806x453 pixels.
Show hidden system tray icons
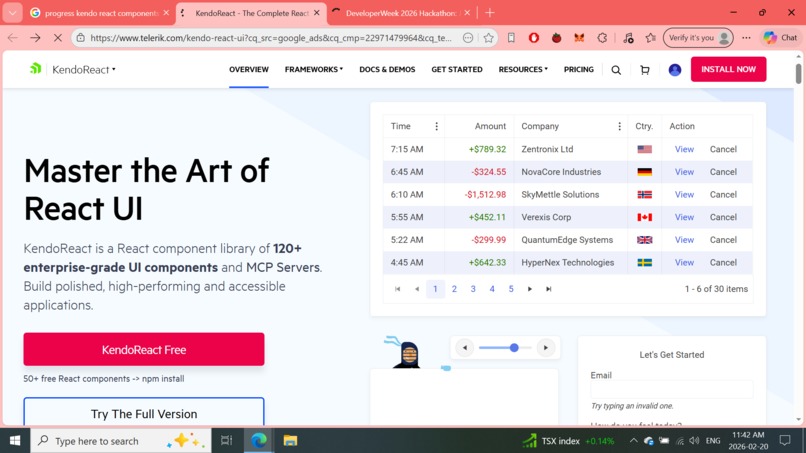(x=633, y=441)
